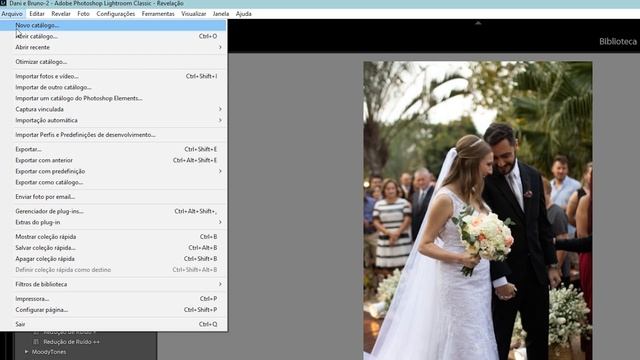The height and width of the screenshot is (360, 640).
Task: Select Importar fotos e vídeo...
Action: click(113, 76)
